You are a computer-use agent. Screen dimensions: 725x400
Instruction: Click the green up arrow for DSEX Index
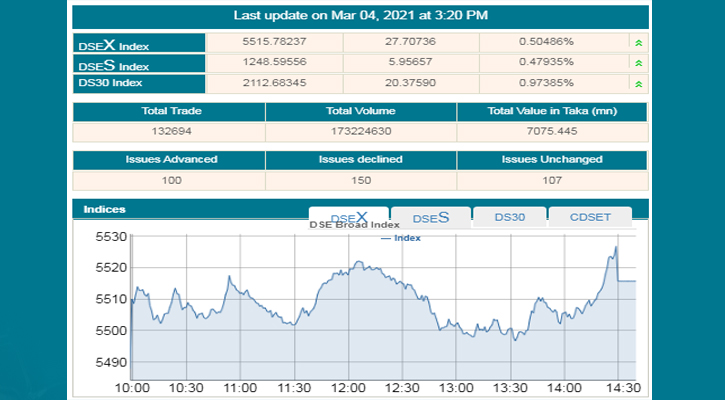(637, 42)
